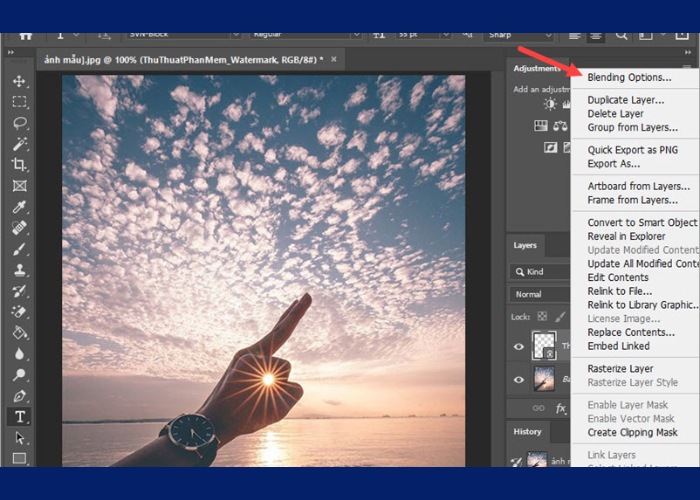700x500 pixels.
Task: Close the ảnh mẫu document tab
Action: pos(333,59)
